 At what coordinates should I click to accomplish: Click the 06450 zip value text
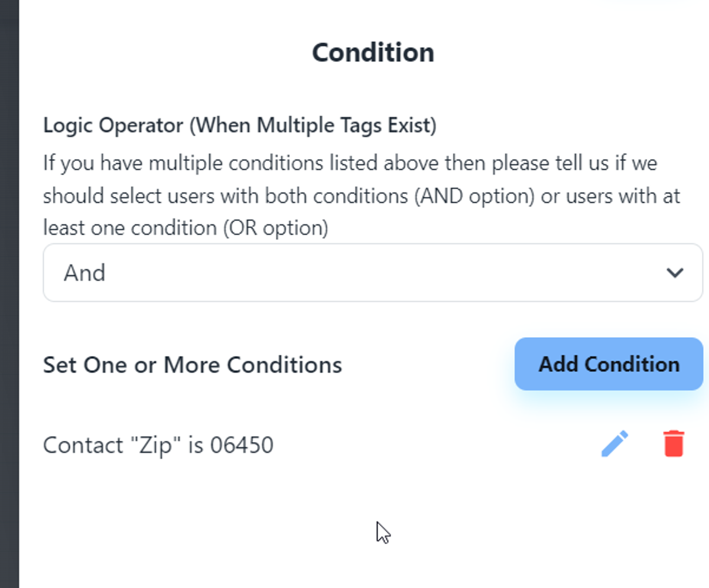242,445
